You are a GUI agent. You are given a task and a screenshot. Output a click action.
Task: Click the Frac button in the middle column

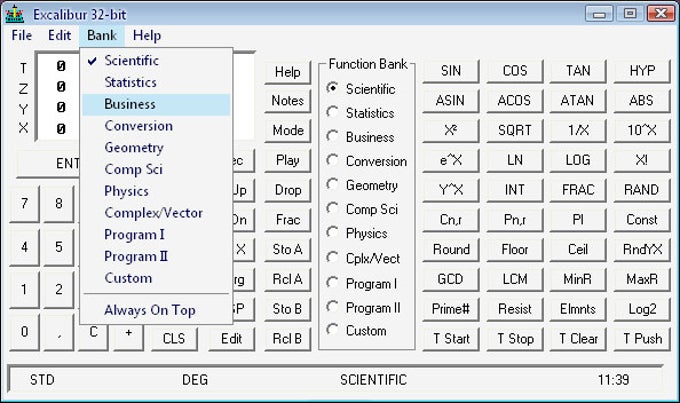tap(288, 220)
